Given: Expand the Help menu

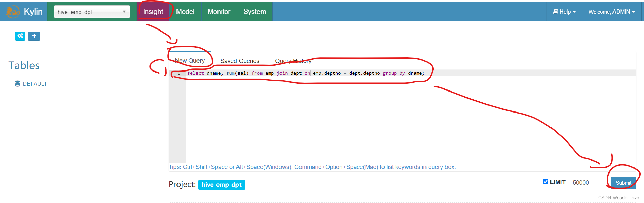Looking at the screenshot, I should 564,12.
